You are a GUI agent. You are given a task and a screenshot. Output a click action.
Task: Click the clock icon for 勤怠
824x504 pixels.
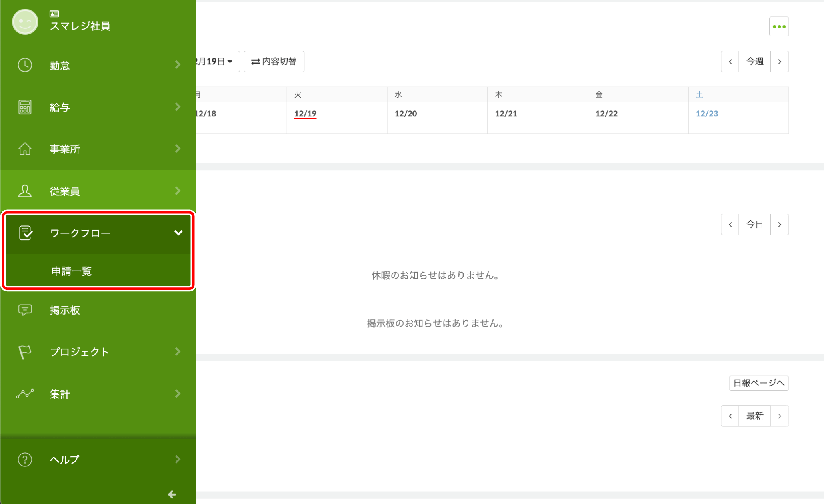point(25,65)
